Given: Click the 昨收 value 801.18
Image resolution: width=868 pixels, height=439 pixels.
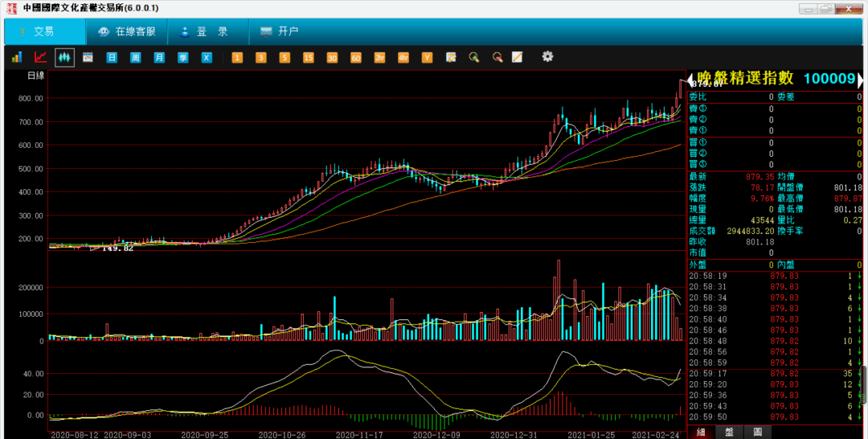Looking at the screenshot, I should pyautogui.click(x=760, y=242).
